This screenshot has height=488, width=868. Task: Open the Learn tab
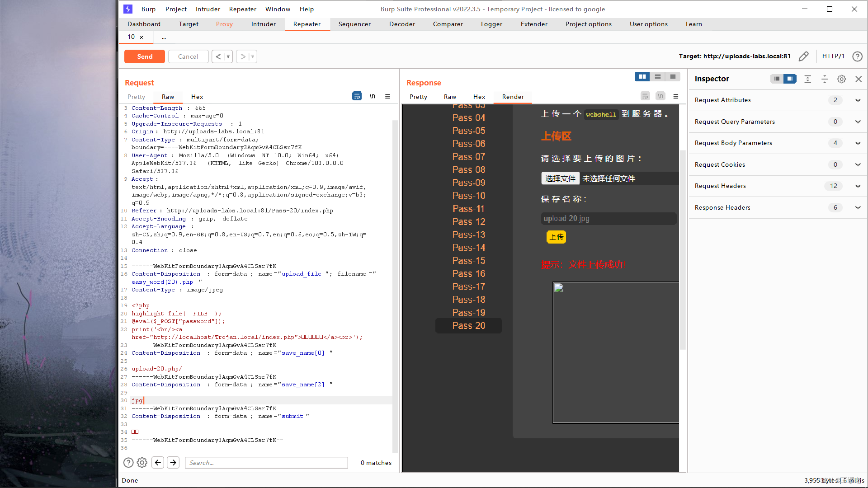[x=693, y=24]
